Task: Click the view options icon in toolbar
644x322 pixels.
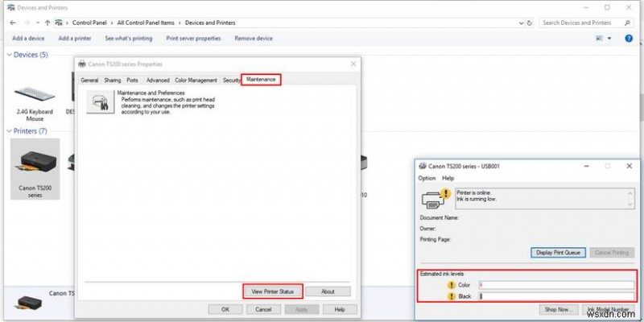Action: tap(599, 38)
